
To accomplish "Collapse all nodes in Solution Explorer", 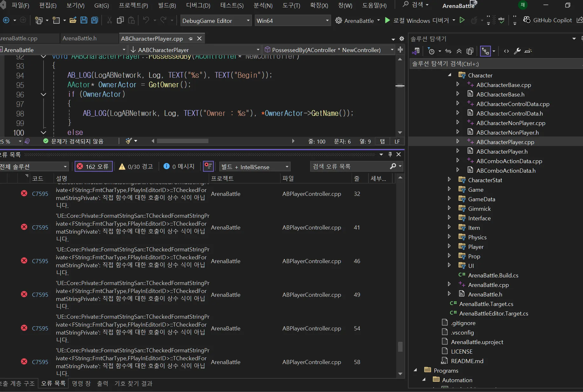I will pyautogui.click(x=459, y=51).
